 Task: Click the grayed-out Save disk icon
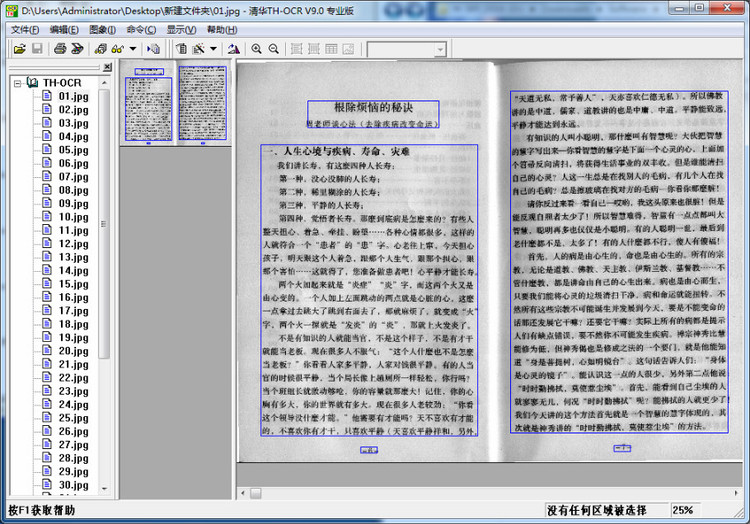pyautogui.click(x=37, y=49)
